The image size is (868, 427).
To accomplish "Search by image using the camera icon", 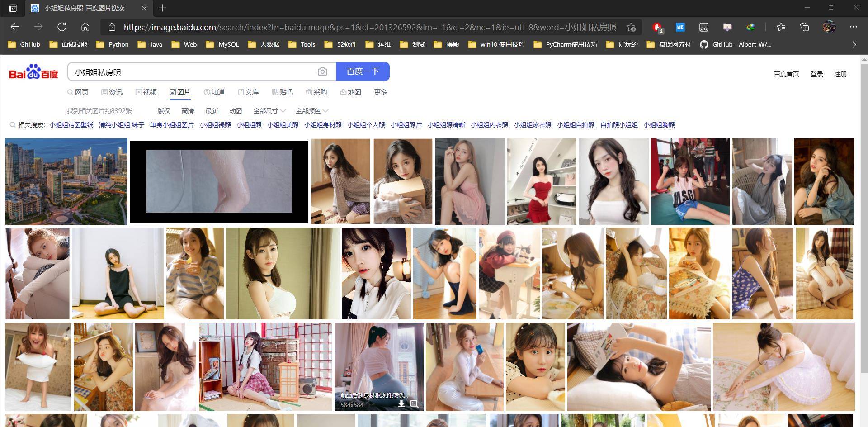I will (322, 71).
